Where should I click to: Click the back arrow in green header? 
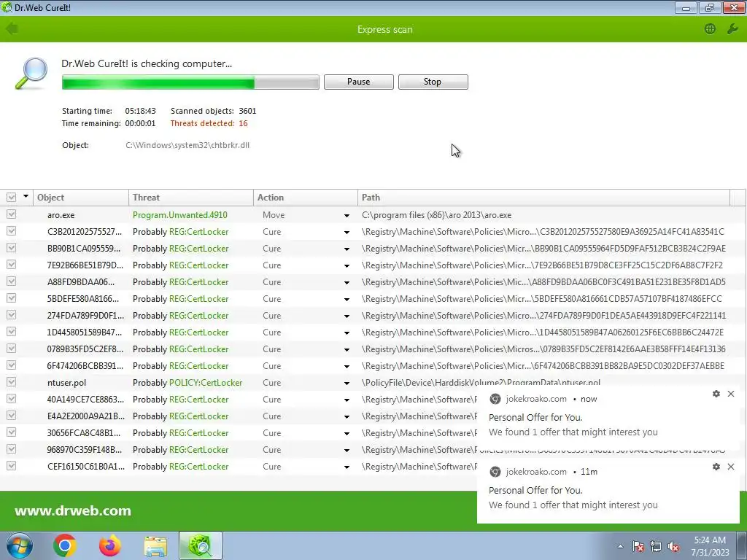[12, 29]
